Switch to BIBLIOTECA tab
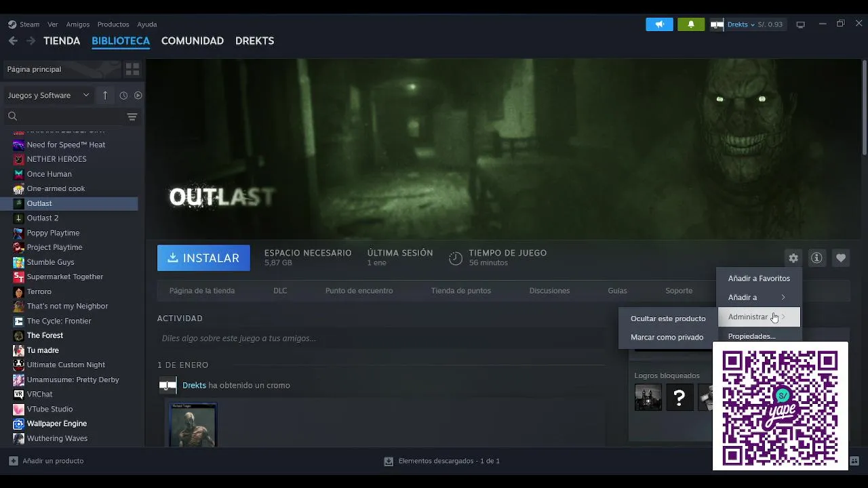Image resolution: width=868 pixels, height=488 pixels. (121, 41)
